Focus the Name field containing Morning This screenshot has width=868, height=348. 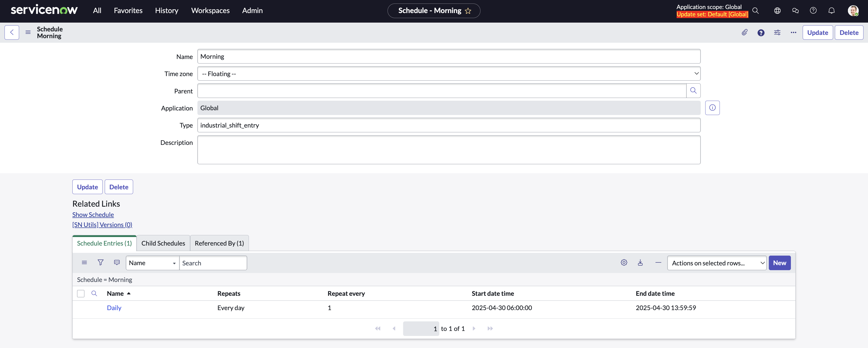[x=449, y=56]
